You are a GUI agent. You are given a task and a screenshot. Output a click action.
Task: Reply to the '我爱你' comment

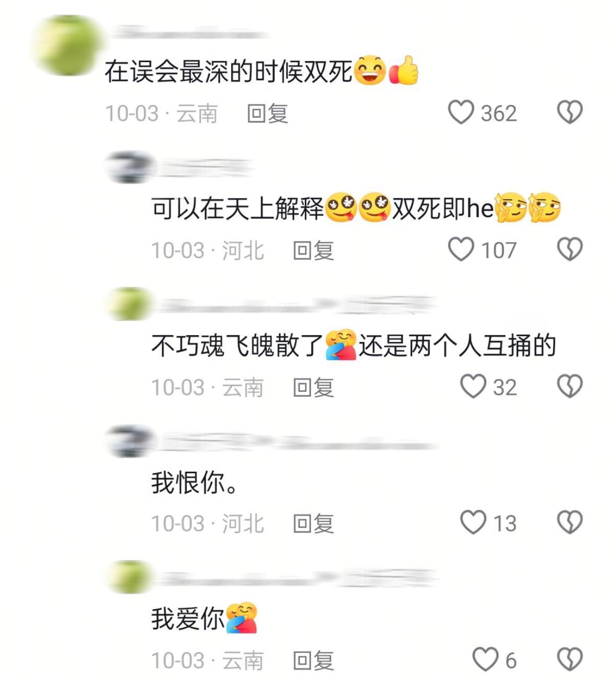(x=313, y=660)
